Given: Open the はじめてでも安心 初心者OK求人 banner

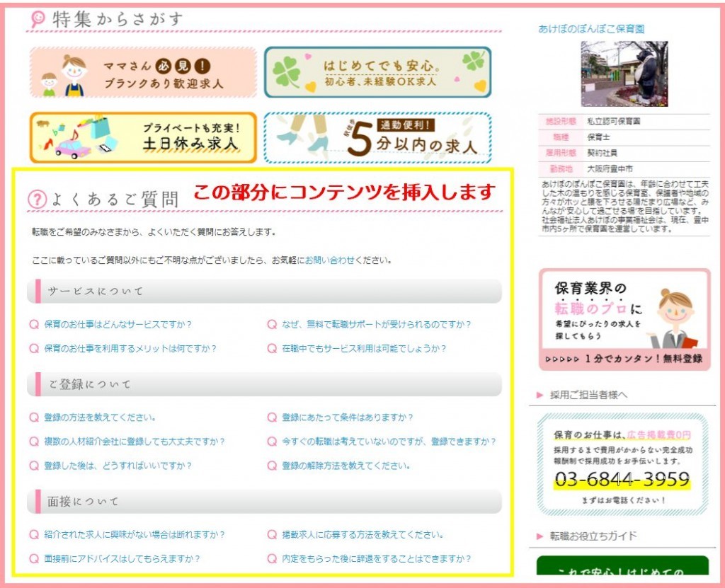Looking at the screenshot, I should pos(377,72).
